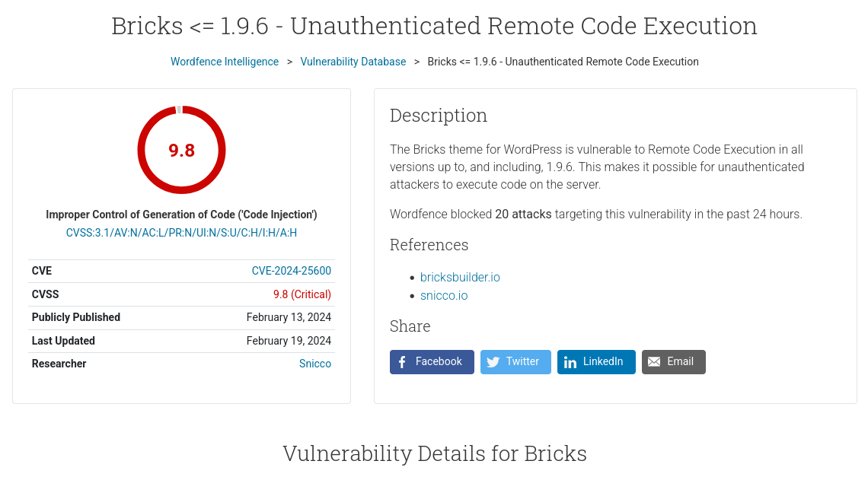The height and width of the screenshot is (480, 868).
Task: Click the 9.8 score circle gauge
Action: click(181, 150)
